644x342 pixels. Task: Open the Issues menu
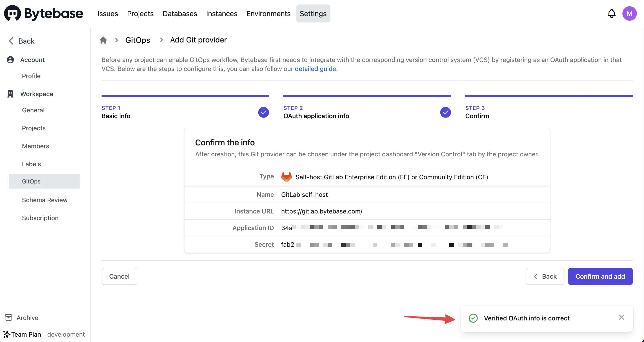(107, 13)
